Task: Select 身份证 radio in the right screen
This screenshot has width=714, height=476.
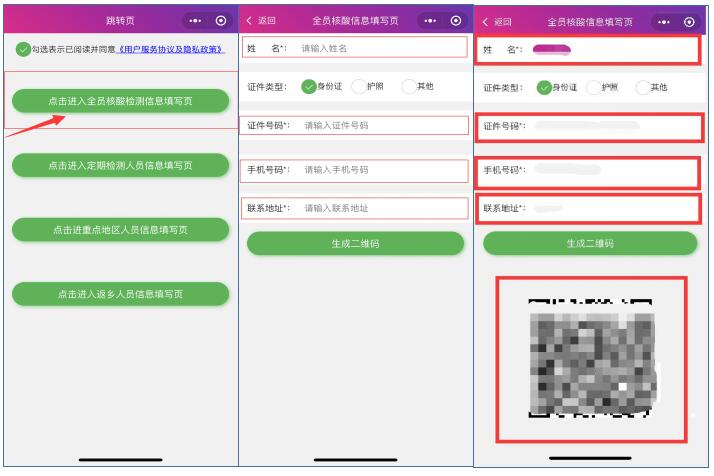Action: coord(544,87)
